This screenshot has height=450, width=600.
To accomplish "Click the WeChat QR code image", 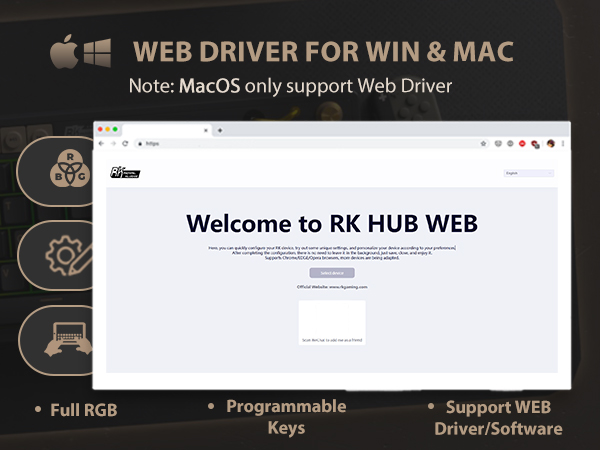I will (332, 319).
